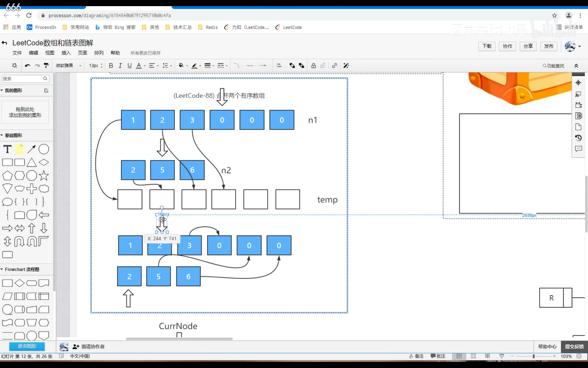Screen dimensions: 588x368
Task: Click the shape search field
Action: pos(25,79)
